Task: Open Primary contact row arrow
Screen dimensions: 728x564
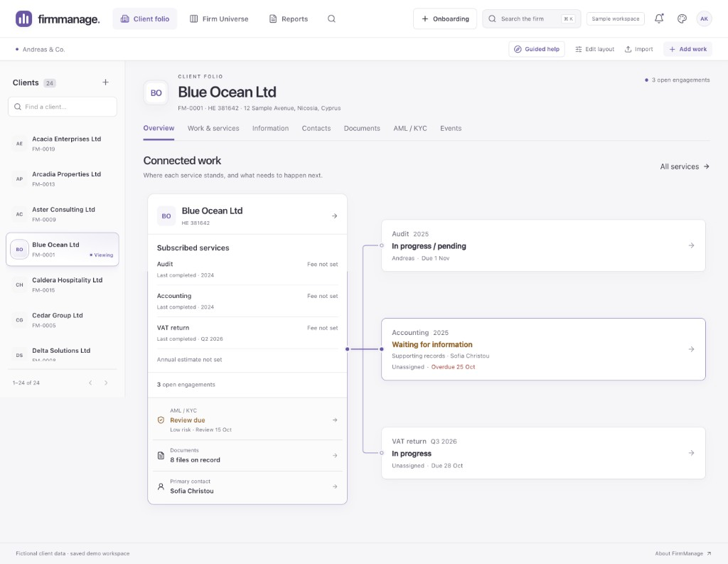Action: [335, 486]
